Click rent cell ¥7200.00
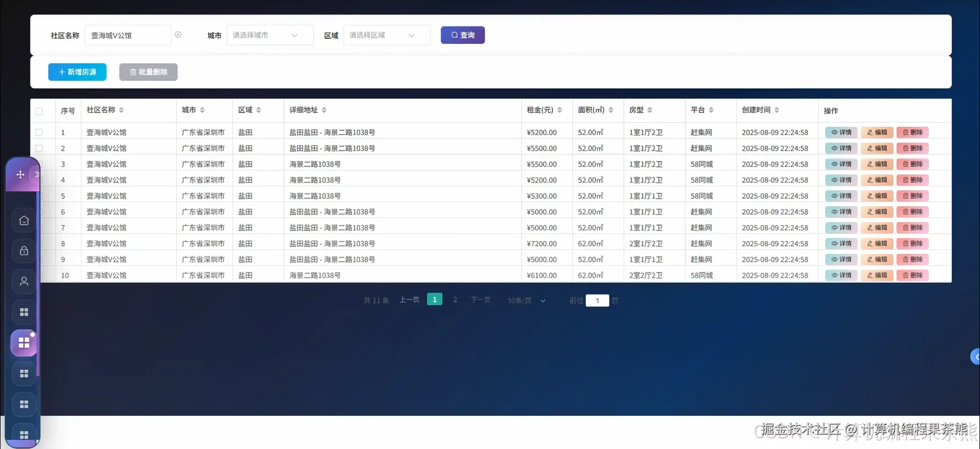Viewport: 980px width, 449px height. pyautogui.click(x=542, y=244)
